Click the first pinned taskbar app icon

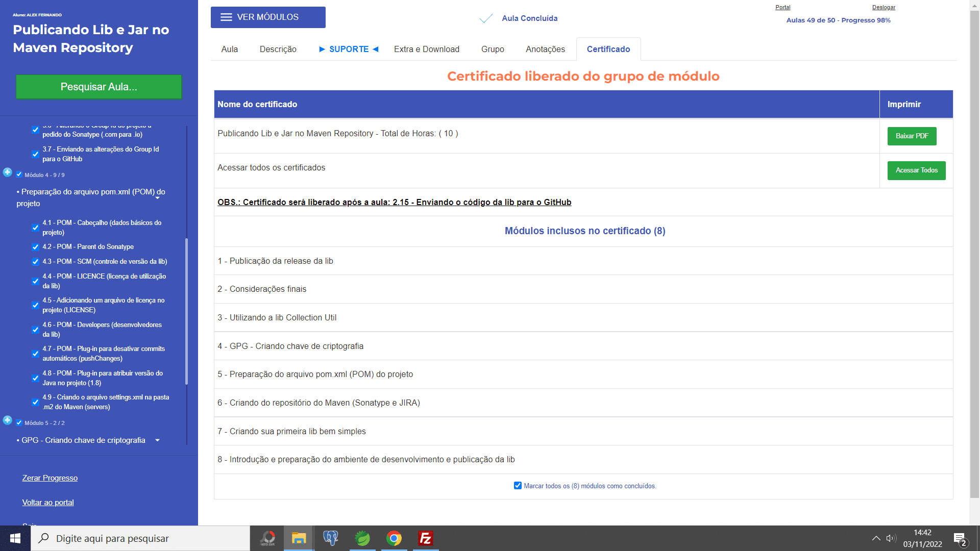coord(267,538)
